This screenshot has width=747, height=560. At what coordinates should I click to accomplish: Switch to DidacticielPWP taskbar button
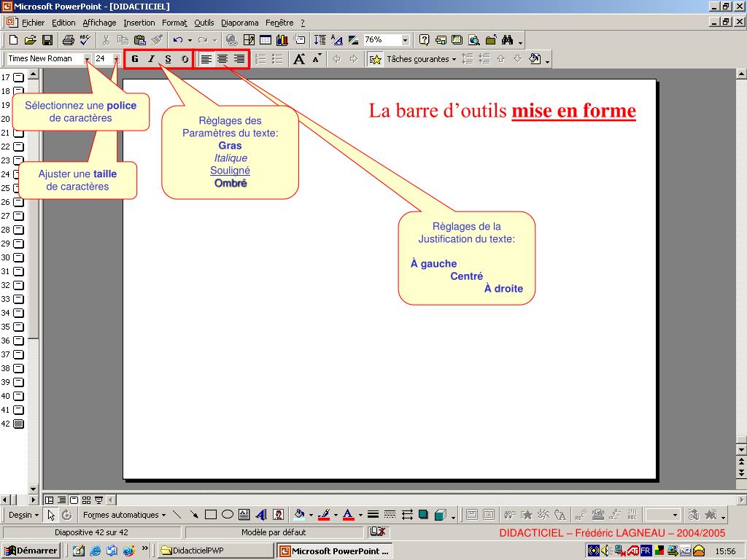coord(214,551)
